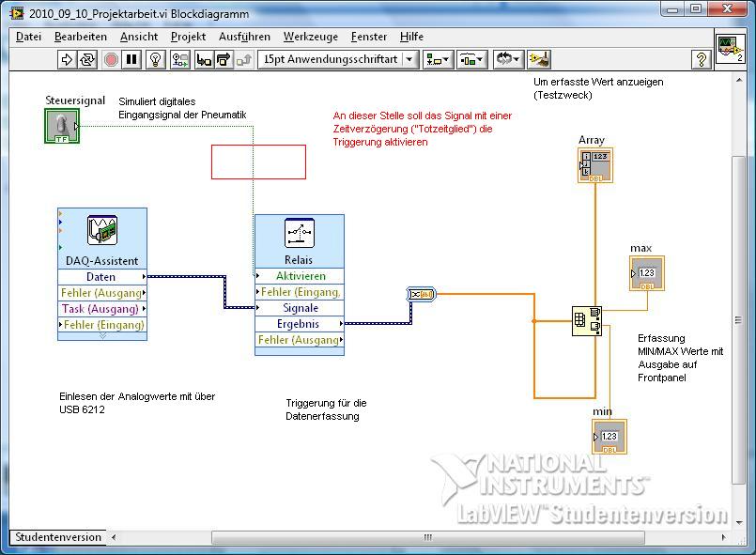Select the Array indicator terminal
This screenshot has height=555, width=756.
[595, 165]
